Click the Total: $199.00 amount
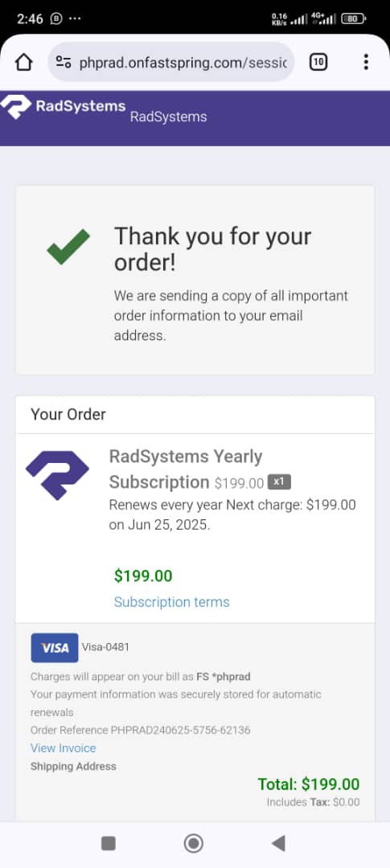 (x=309, y=784)
